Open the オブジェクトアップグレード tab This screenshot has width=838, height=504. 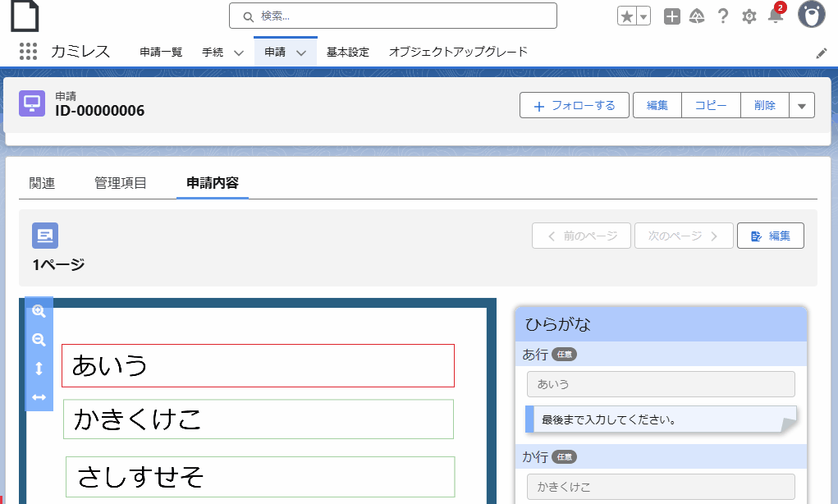458,52
